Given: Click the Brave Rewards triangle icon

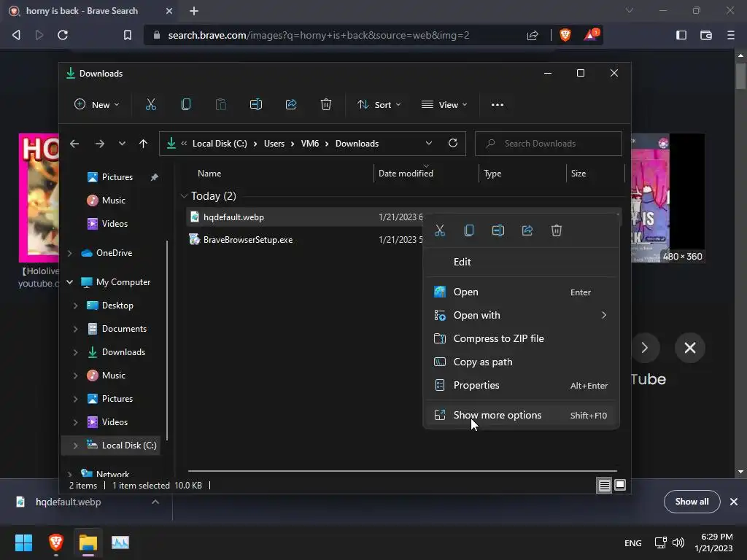Looking at the screenshot, I should pyautogui.click(x=591, y=35).
